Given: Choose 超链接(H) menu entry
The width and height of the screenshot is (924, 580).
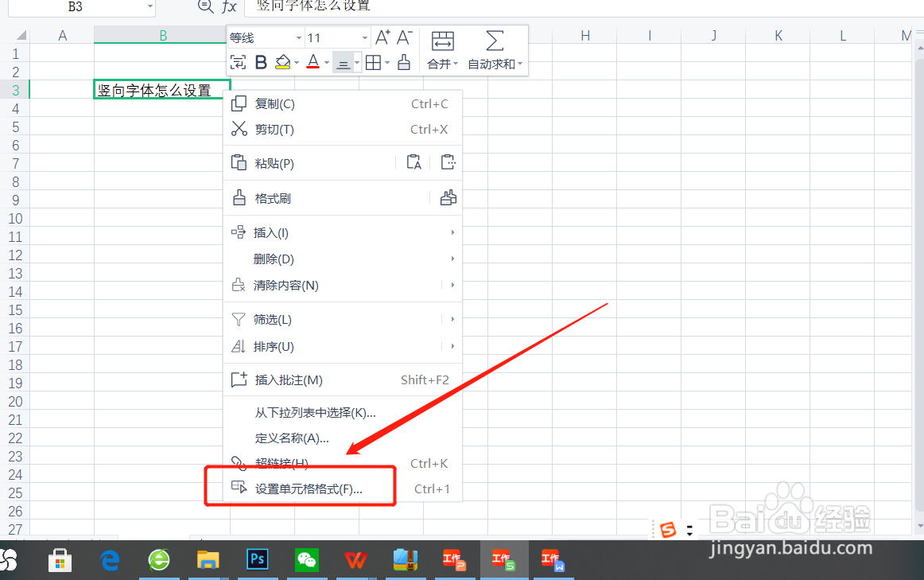Looking at the screenshot, I should click(x=343, y=463).
